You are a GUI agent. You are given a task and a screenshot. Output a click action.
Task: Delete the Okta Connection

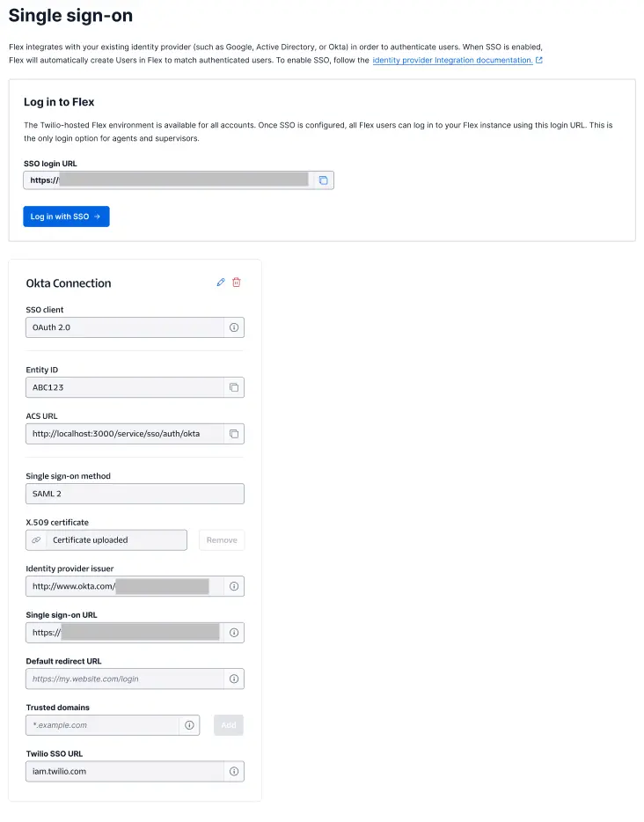pyautogui.click(x=237, y=283)
